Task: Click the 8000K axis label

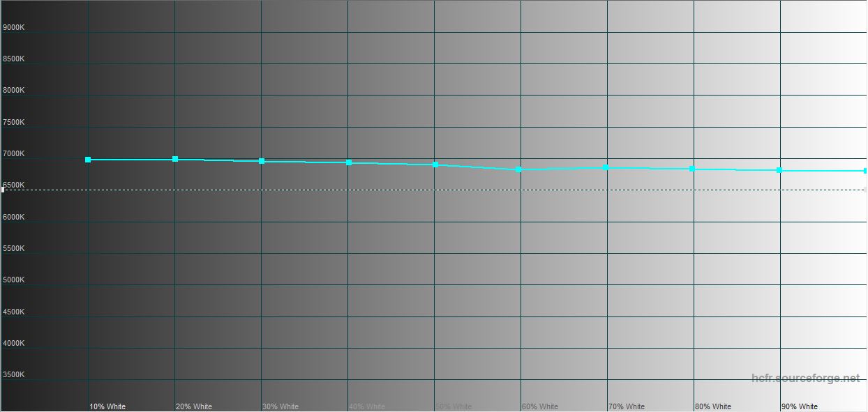Action: (x=14, y=90)
